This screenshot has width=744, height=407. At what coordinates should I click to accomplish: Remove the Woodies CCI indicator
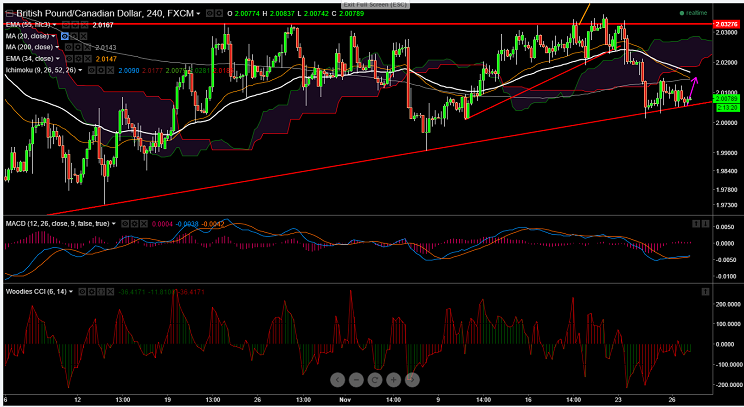point(111,292)
